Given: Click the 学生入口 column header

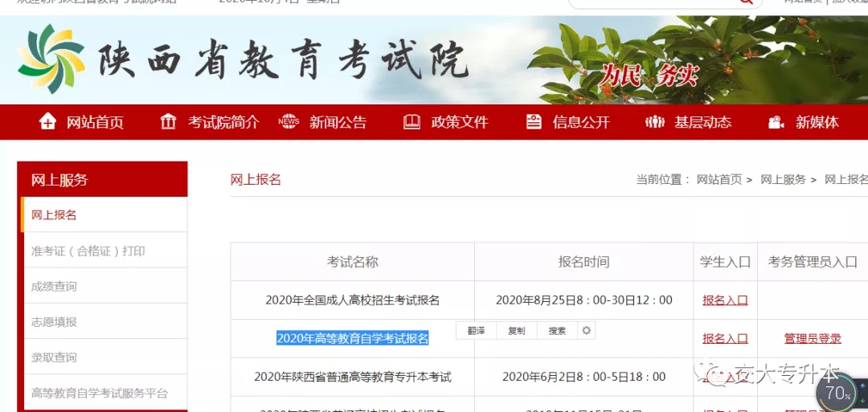Looking at the screenshot, I should [x=725, y=262].
